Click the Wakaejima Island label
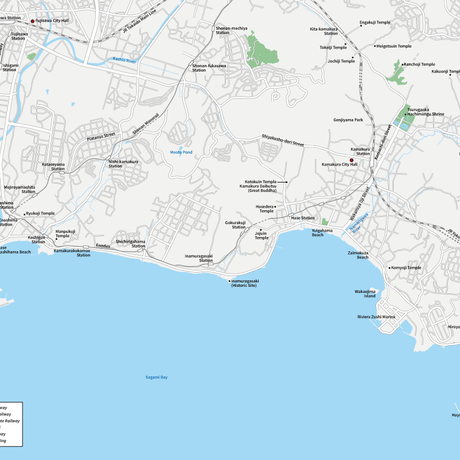 click(365, 294)
